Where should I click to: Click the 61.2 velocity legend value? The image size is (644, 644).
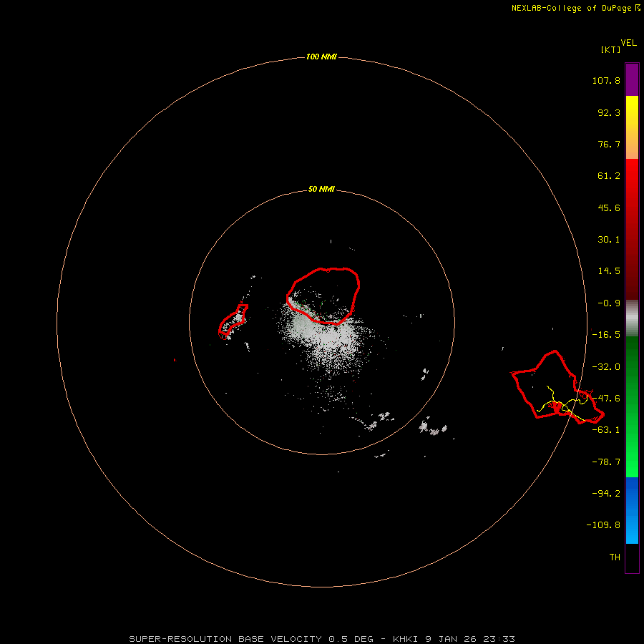[x=609, y=176]
